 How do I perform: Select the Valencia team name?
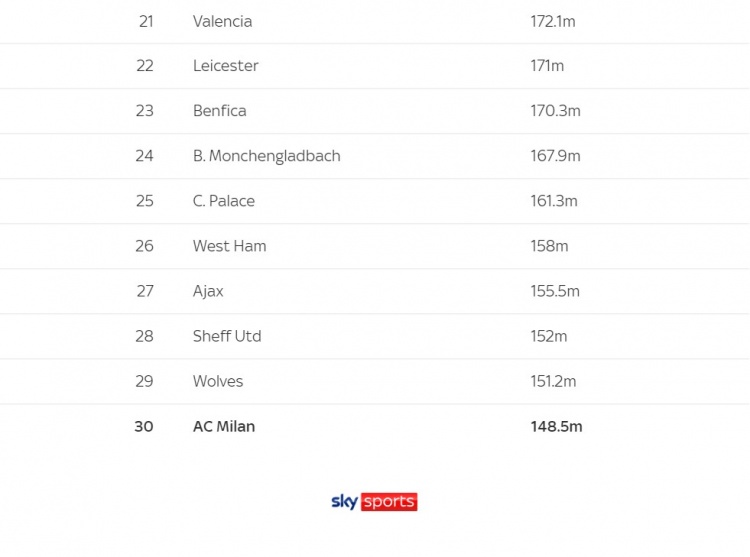pyautogui.click(x=222, y=22)
